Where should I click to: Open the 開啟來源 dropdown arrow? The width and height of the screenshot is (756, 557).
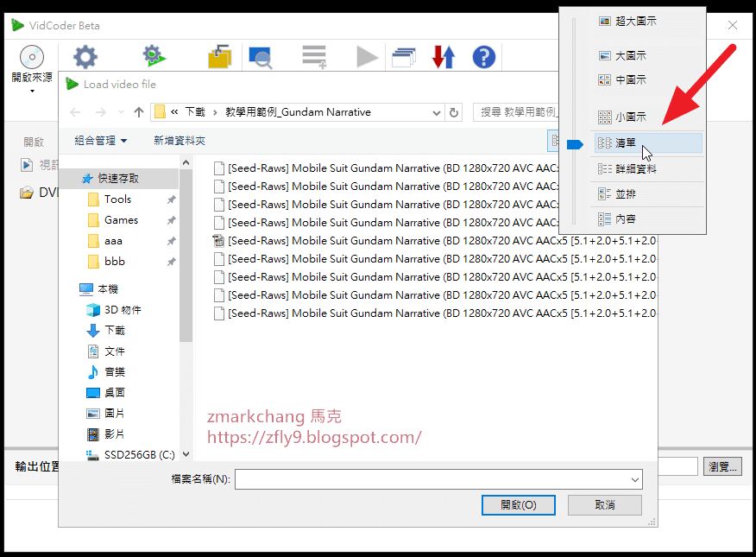[32, 91]
